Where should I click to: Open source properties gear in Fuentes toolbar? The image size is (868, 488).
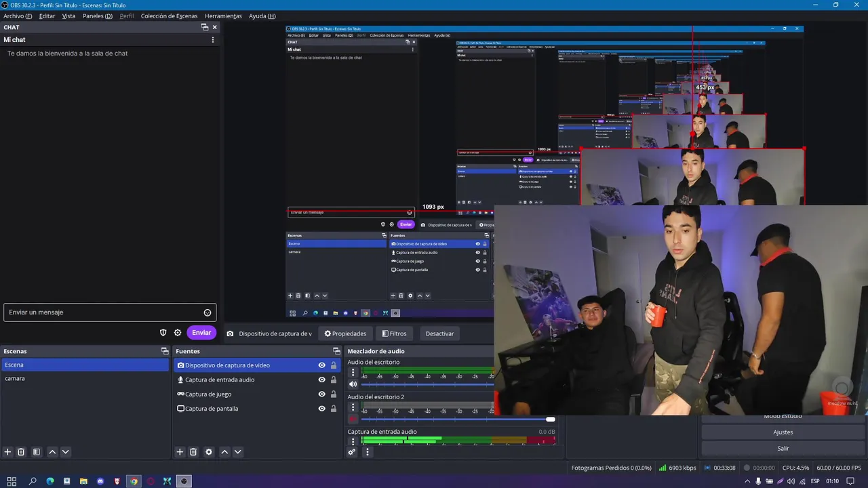209,452
